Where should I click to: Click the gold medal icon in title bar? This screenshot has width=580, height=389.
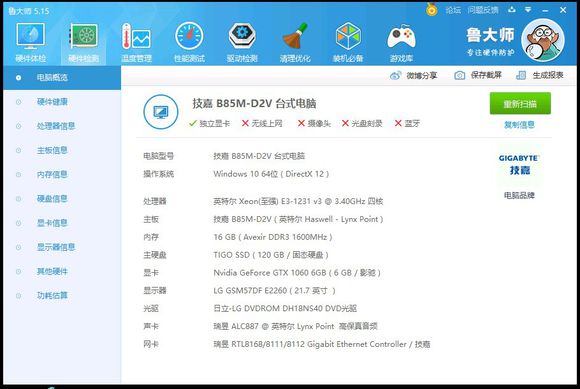click(431, 9)
